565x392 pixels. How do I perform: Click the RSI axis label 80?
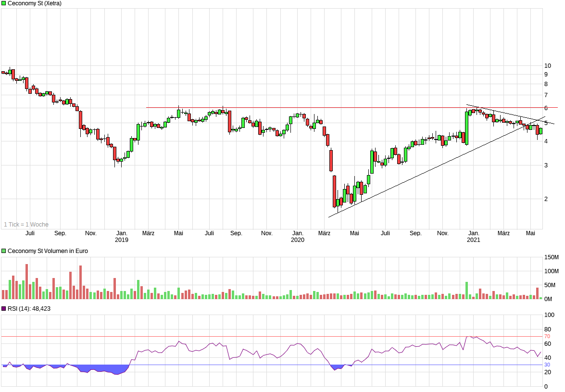coord(547,329)
